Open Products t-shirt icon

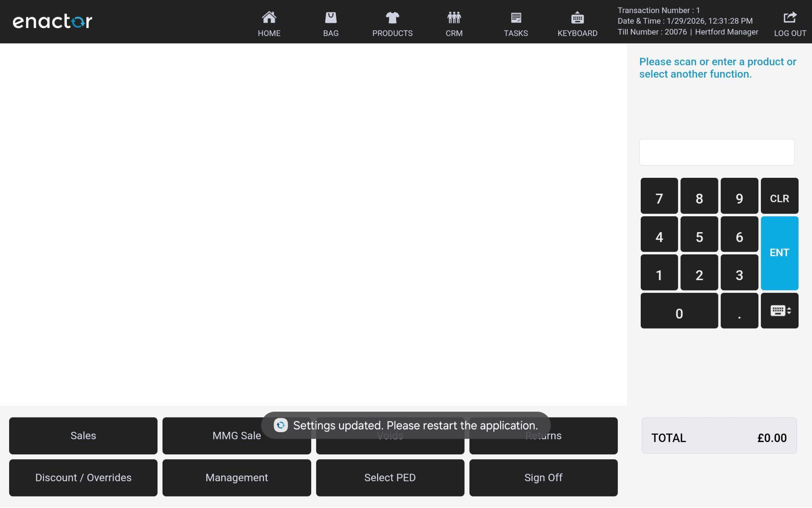(392, 18)
